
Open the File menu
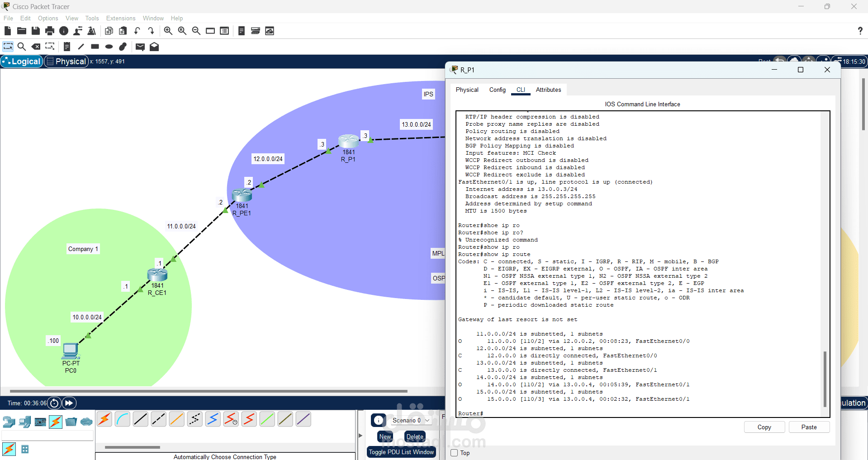8,18
